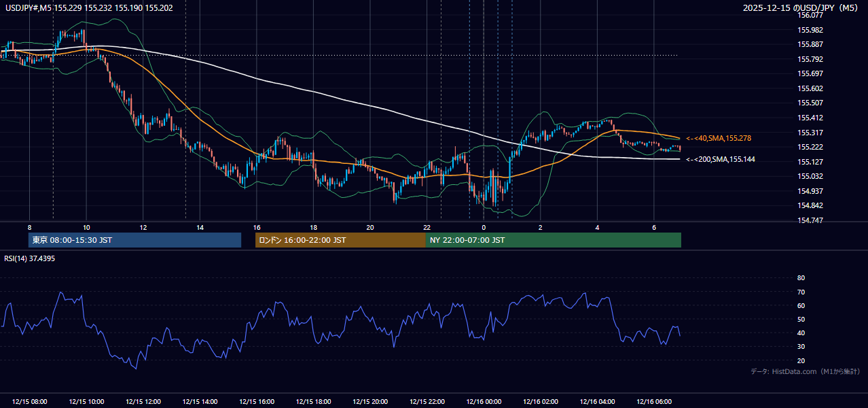The width and height of the screenshot is (868, 408).
Task: Click RSI scale level 70
Action: [801, 292]
